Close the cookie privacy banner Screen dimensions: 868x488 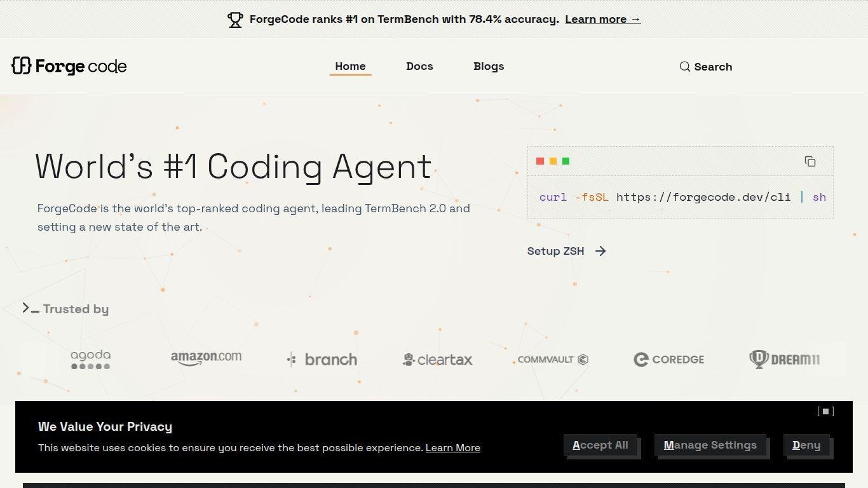[x=825, y=411]
